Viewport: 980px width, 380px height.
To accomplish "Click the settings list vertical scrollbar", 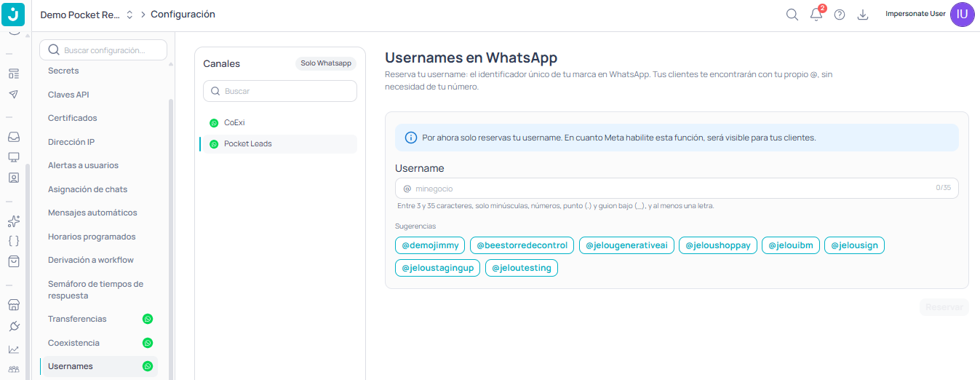I will click(x=171, y=240).
